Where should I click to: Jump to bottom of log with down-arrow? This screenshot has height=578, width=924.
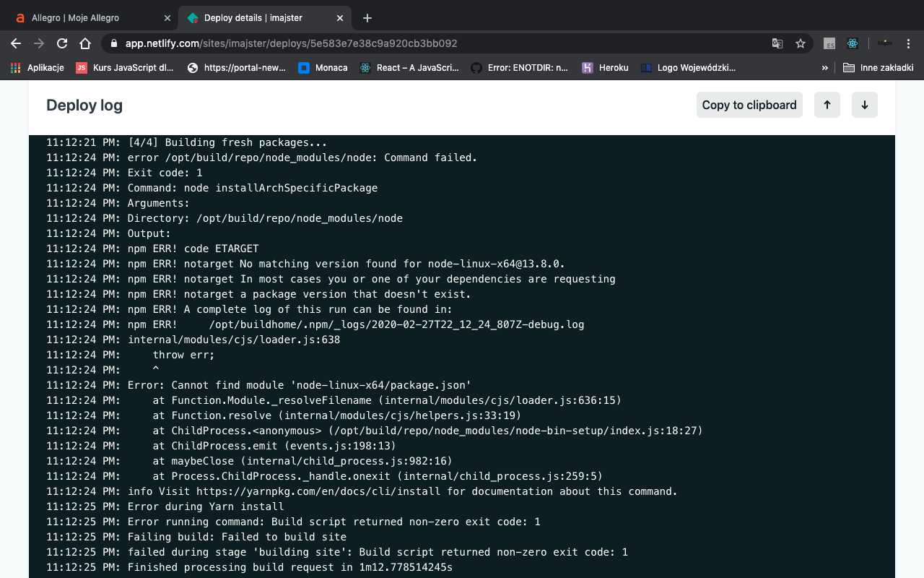[864, 105]
